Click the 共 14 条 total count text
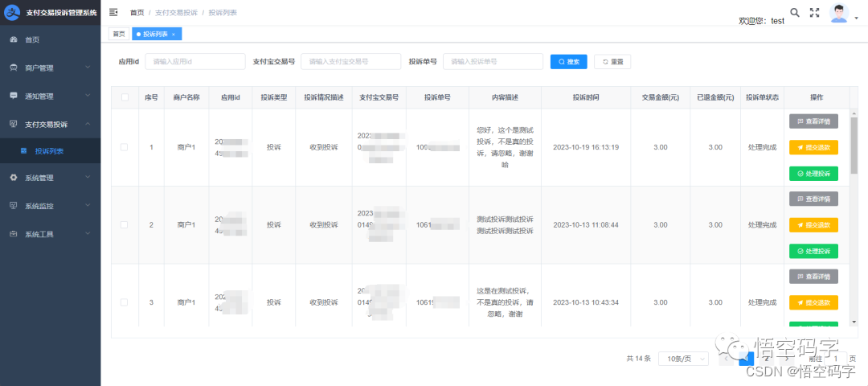 point(638,359)
